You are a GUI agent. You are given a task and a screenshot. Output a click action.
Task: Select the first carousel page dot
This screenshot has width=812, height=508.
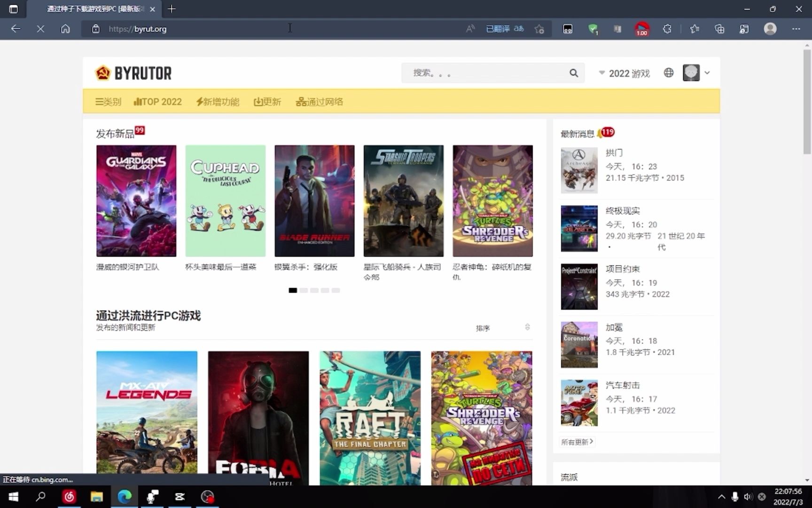click(x=293, y=290)
